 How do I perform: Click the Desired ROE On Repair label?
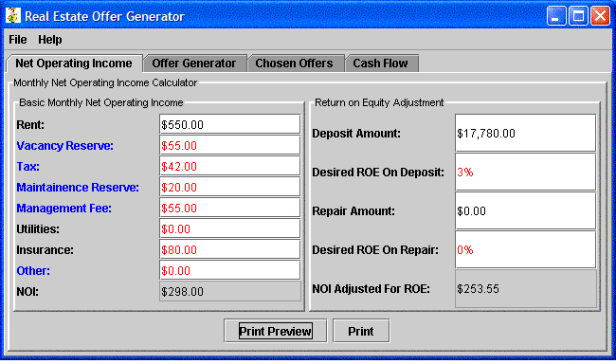375,250
